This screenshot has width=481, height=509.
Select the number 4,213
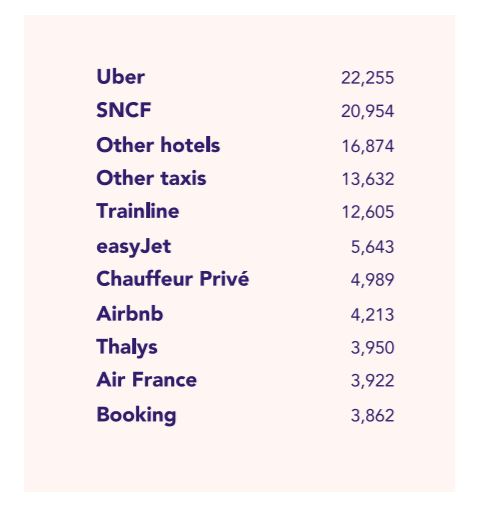click(x=372, y=315)
